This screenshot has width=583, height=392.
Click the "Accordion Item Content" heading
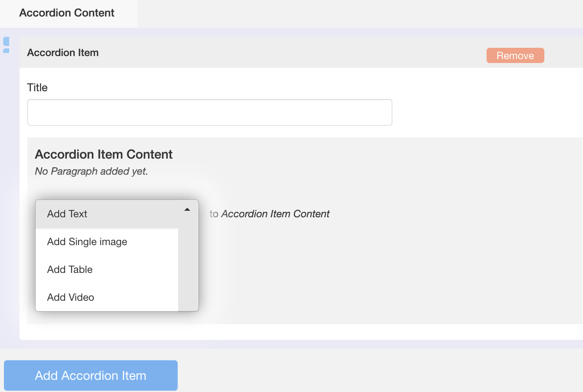[x=103, y=154]
